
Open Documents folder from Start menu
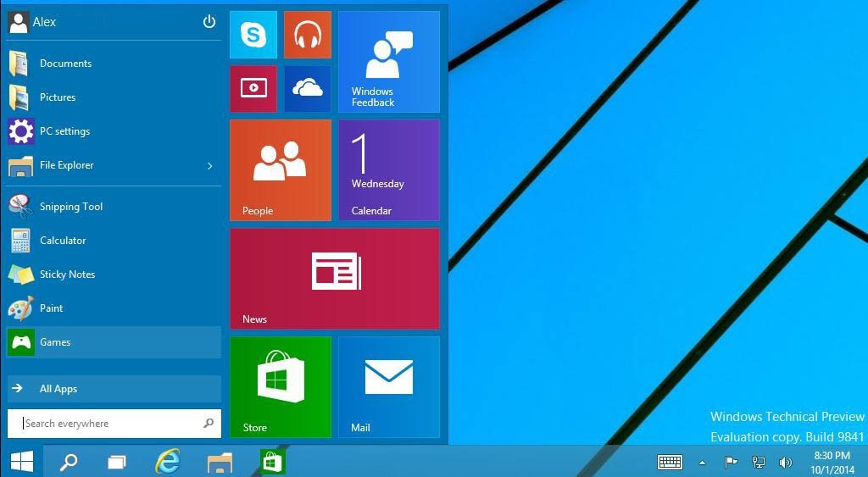114,63
